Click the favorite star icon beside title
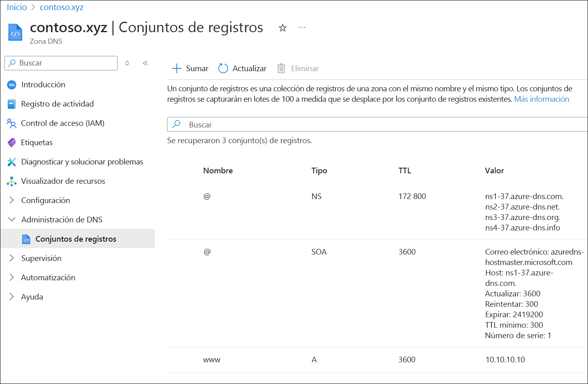588x384 pixels. tap(283, 28)
